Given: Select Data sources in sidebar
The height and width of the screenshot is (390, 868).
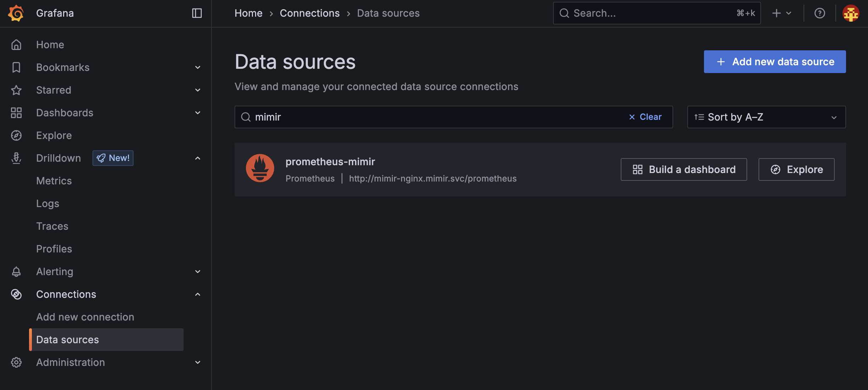Looking at the screenshot, I should (106, 340).
